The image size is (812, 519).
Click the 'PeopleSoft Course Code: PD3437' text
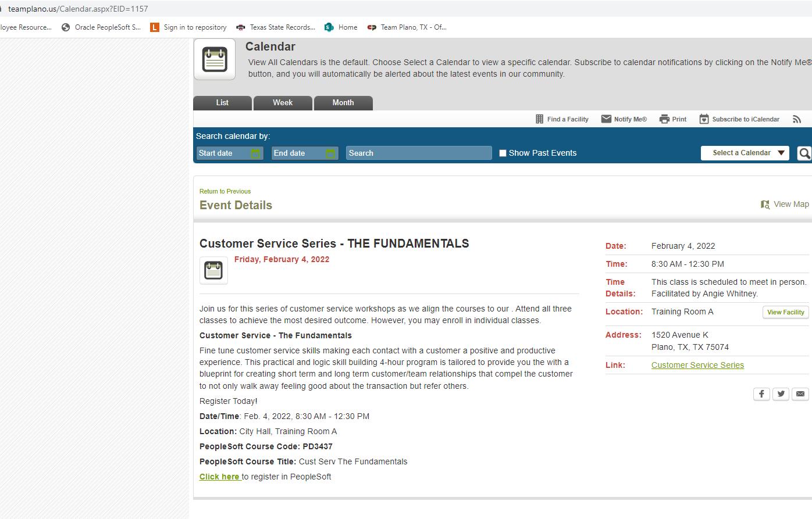(266, 446)
